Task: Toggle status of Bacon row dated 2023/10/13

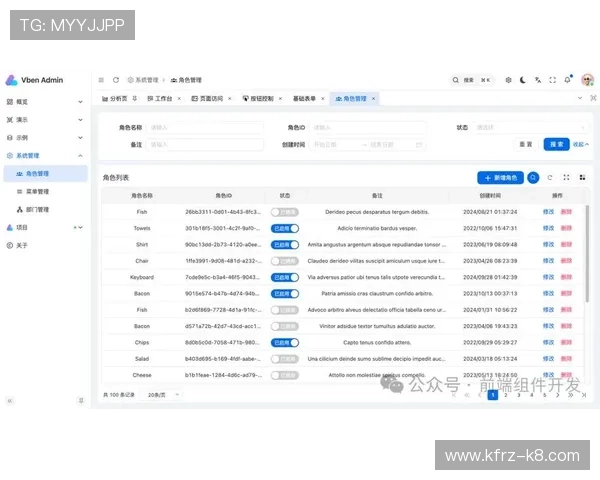Action: click(x=285, y=294)
